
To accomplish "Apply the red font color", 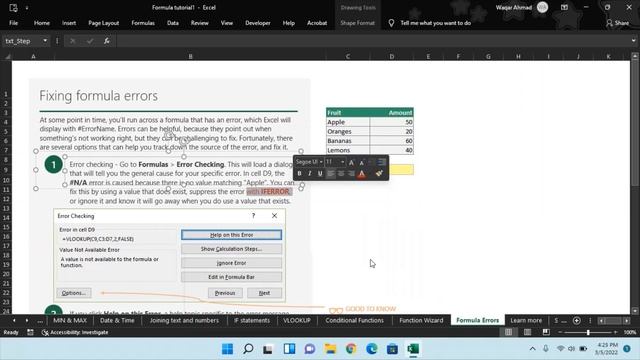I will [362, 174].
